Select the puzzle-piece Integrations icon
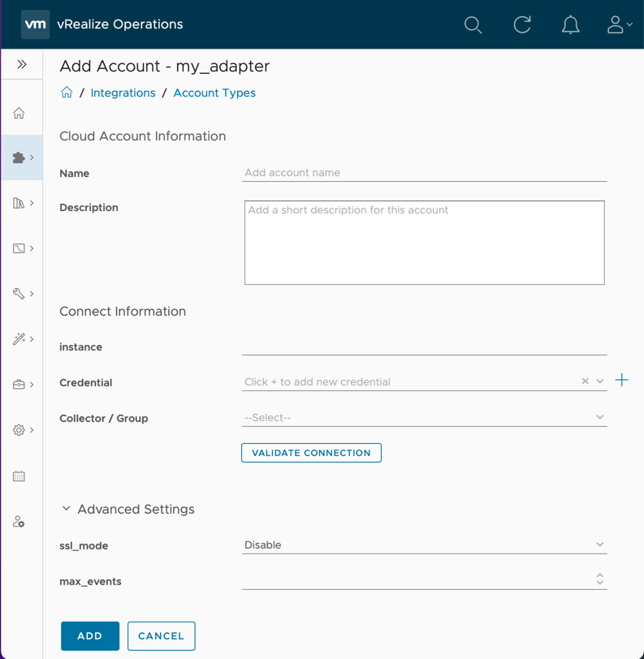 click(x=18, y=157)
